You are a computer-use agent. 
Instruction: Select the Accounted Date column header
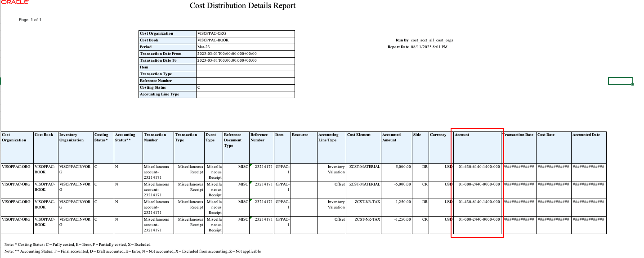point(589,147)
